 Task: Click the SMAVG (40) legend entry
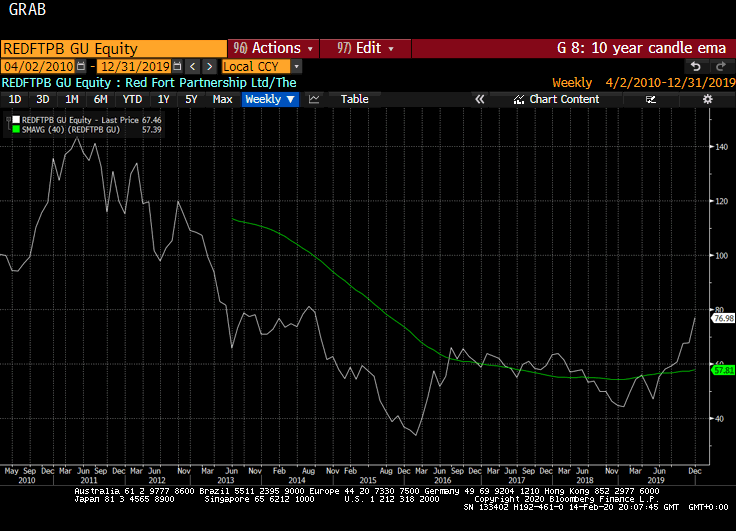(71, 130)
